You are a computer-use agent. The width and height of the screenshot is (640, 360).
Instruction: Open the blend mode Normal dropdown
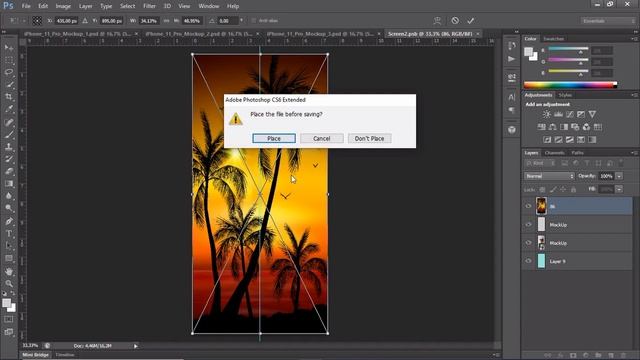point(549,176)
